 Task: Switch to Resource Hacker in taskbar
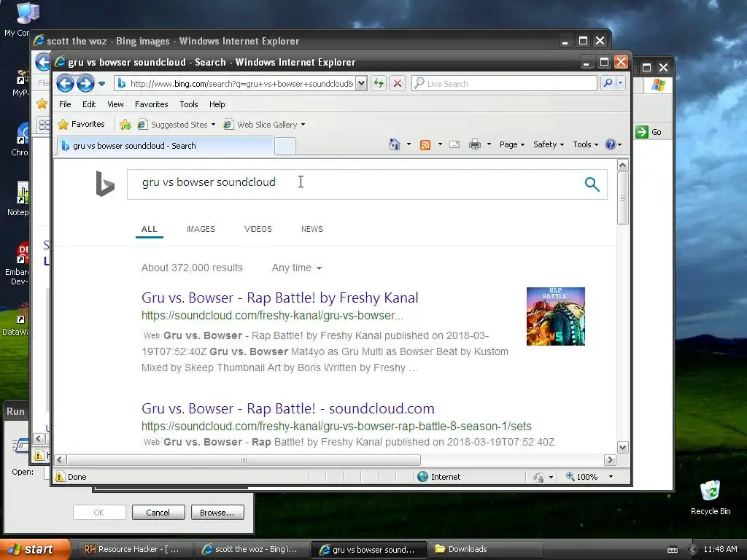[x=134, y=549]
